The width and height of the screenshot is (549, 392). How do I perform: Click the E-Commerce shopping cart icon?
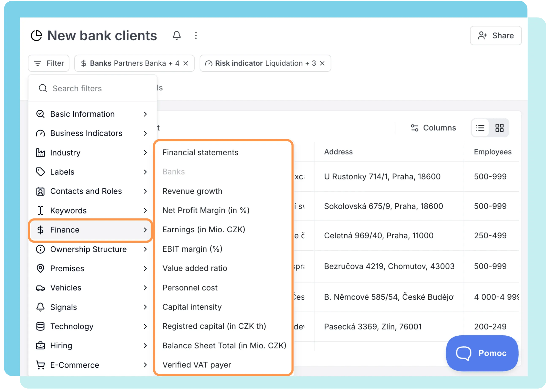click(x=40, y=365)
